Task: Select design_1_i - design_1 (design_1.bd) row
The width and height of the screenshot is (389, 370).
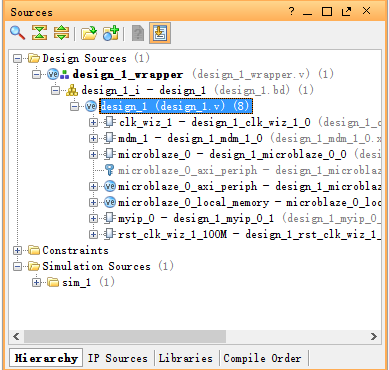Action: tap(197, 90)
